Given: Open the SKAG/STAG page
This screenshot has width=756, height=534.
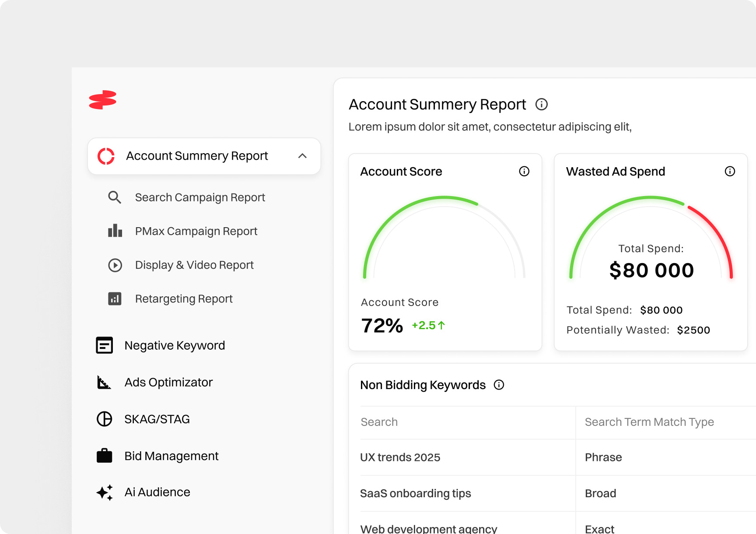Looking at the screenshot, I should tap(157, 419).
